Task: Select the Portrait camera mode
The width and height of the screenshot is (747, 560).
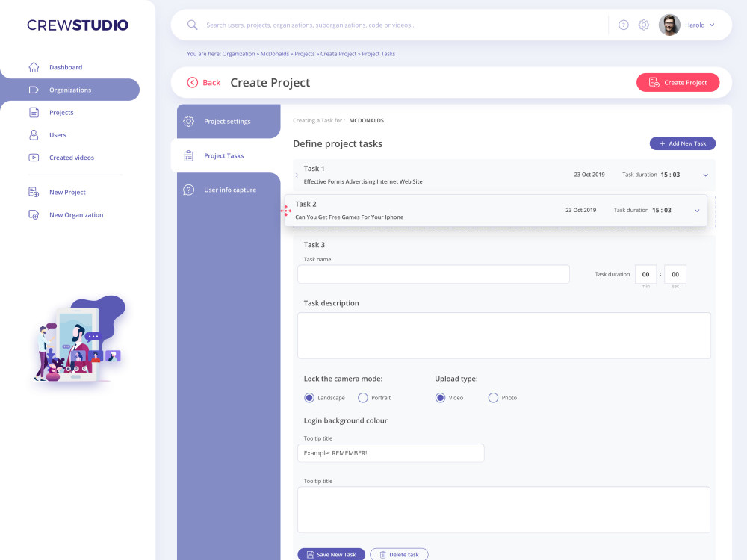Action: pyautogui.click(x=362, y=398)
